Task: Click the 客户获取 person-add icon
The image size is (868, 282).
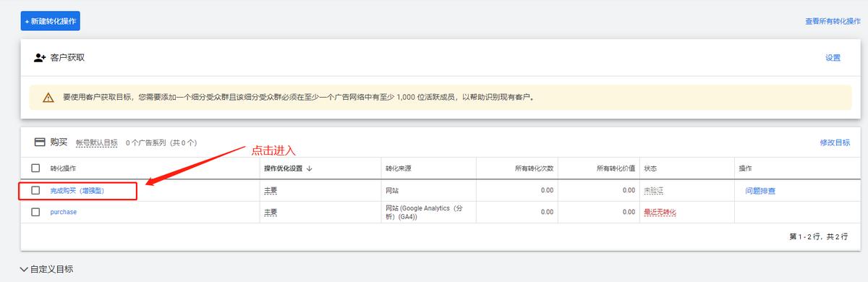Action: tap(40, 58)
